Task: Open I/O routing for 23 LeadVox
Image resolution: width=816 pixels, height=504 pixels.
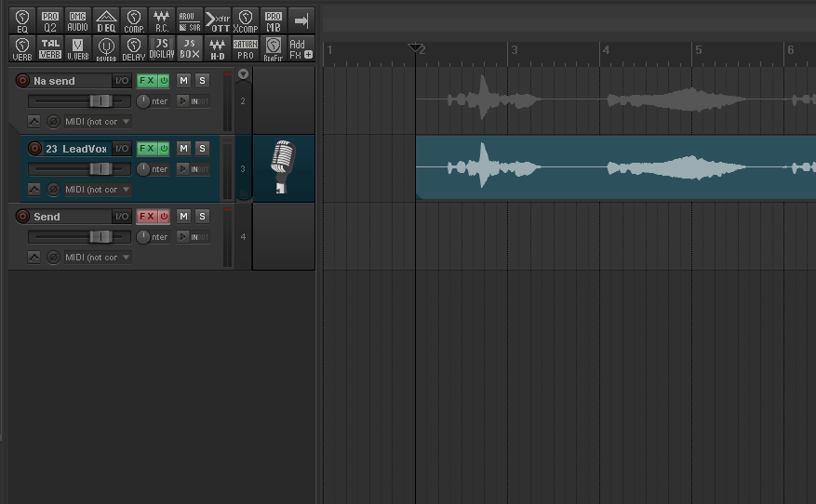Action: tap(122, 148)
